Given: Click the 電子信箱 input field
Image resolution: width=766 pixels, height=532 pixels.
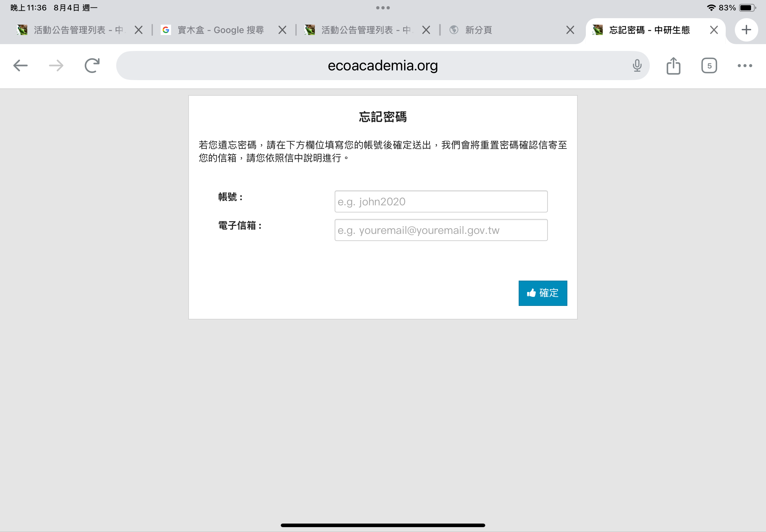Looking at the screenshot, I should tap(441, 230).
